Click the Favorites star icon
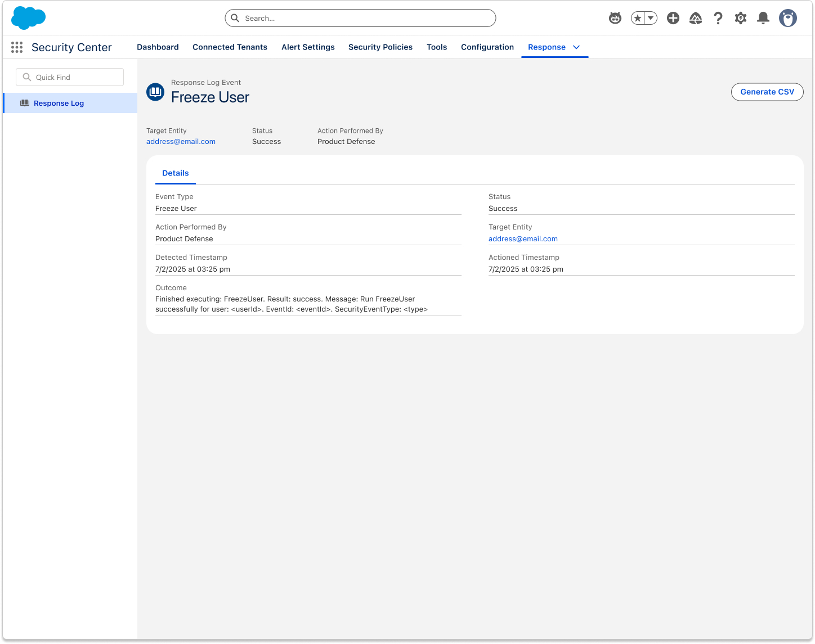 [638, 18]
